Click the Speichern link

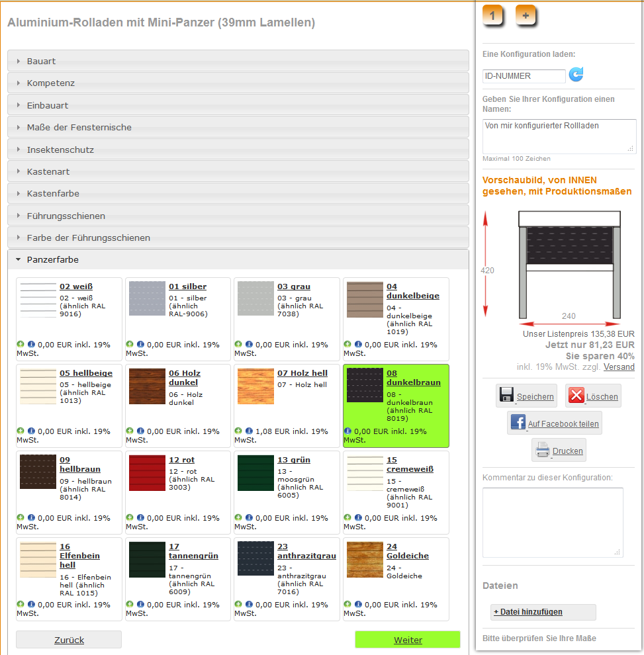point(535,397)
